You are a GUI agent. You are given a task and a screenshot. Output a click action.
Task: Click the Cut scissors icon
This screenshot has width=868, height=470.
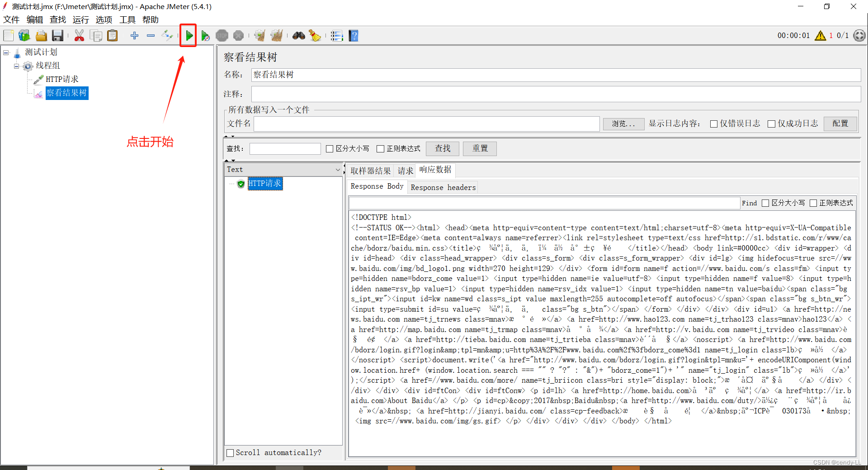click(x=79, y=36)
